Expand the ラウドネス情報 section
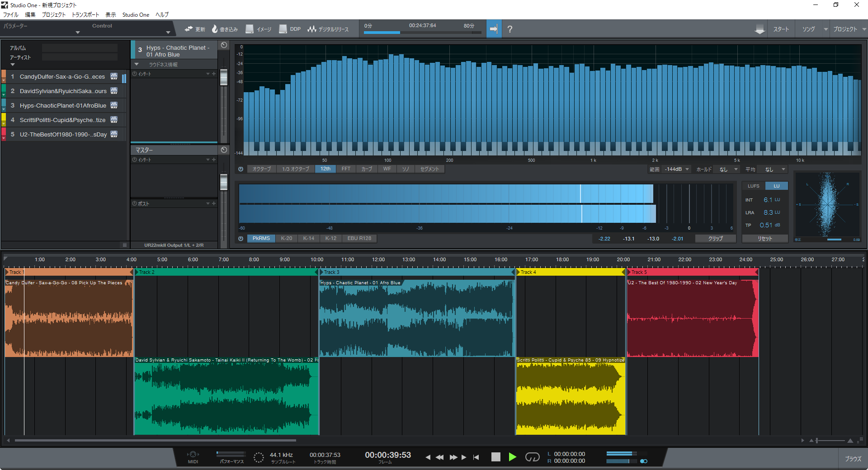868x470 pixels. [x=137, y=64]
